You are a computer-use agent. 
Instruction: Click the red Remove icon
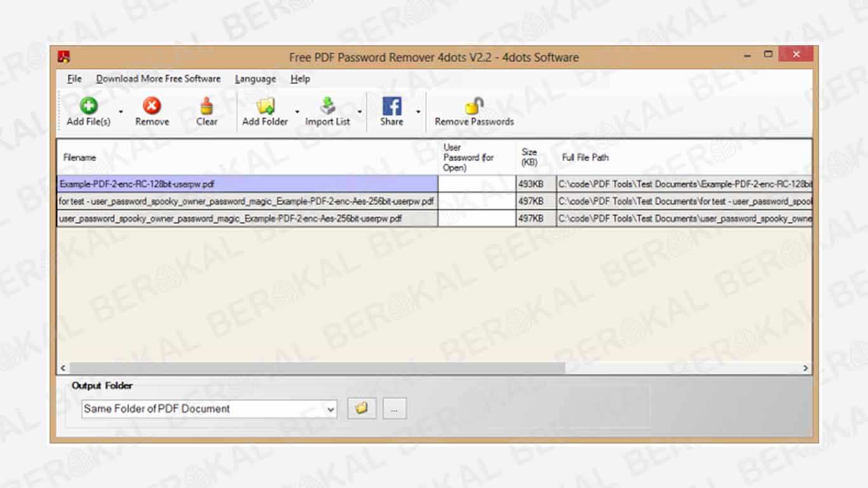click(152, 105)
